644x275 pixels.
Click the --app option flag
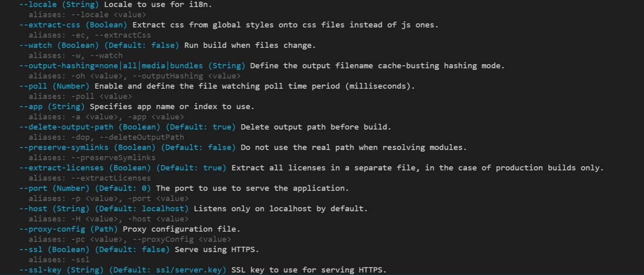(x=31, y=107)
